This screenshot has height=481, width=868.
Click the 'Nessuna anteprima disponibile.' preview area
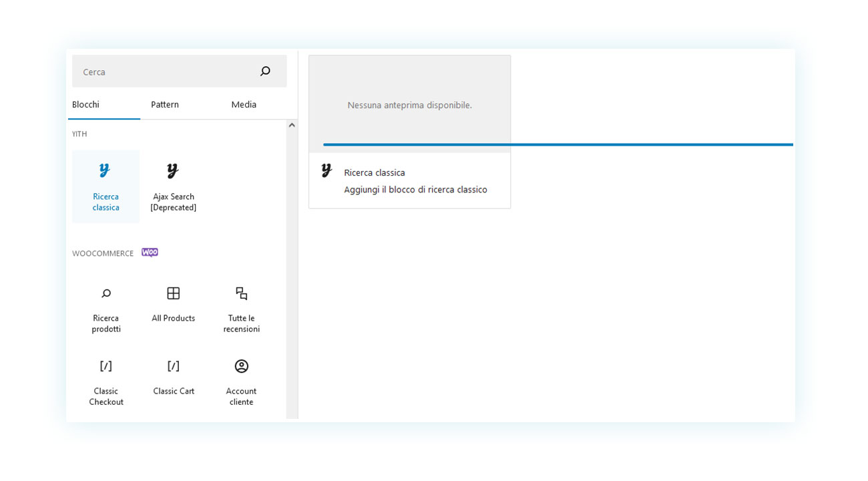(x=409, y=104)
